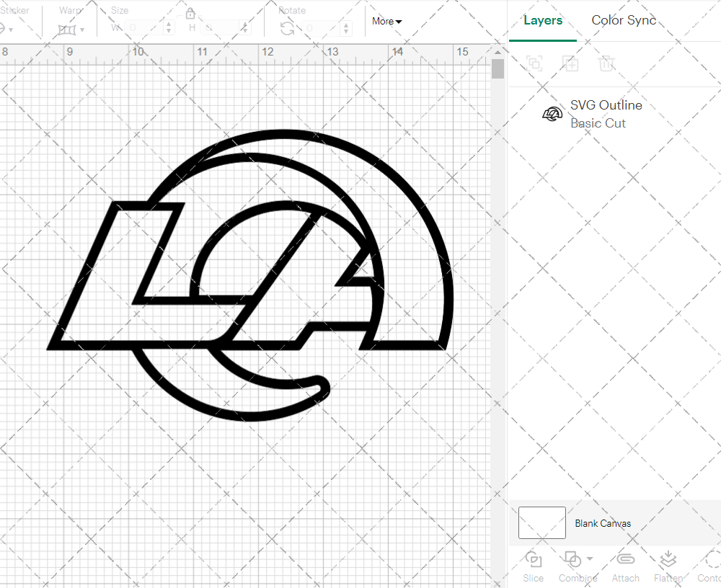Click the Duplicate layer icon
The image size is (721, 588).
point(570,63)
